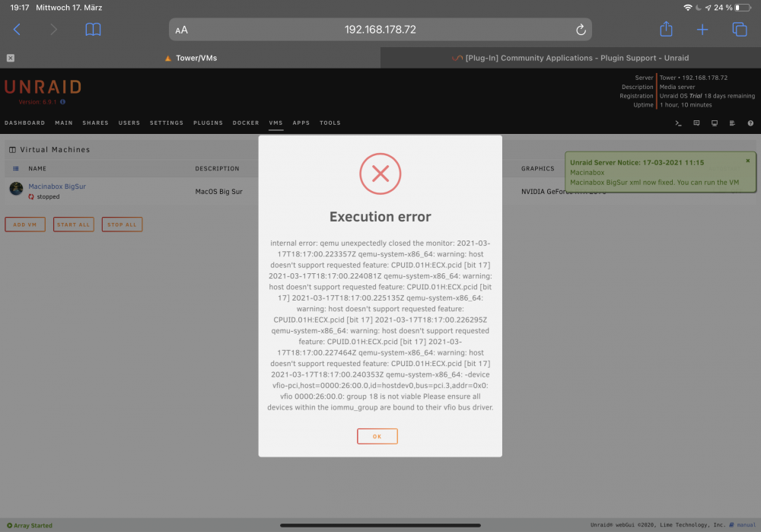
Task: Click the STOP ALL button
Action: pyautogui.click(x=122, y=225)
